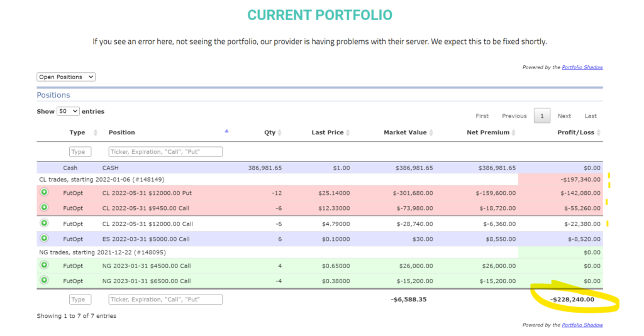Expand the CL 2022-05-31 $12000.00 Call row
This screenshot has width=644, height=336.
tap(44, 224)
